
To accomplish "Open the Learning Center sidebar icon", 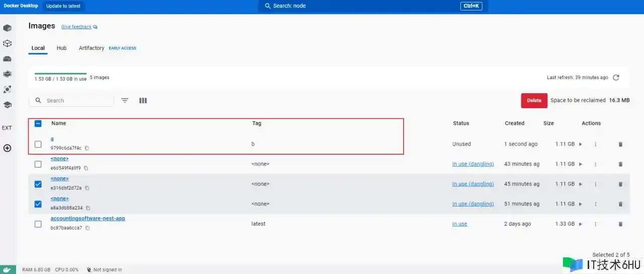I will click(x=8, y=105).
